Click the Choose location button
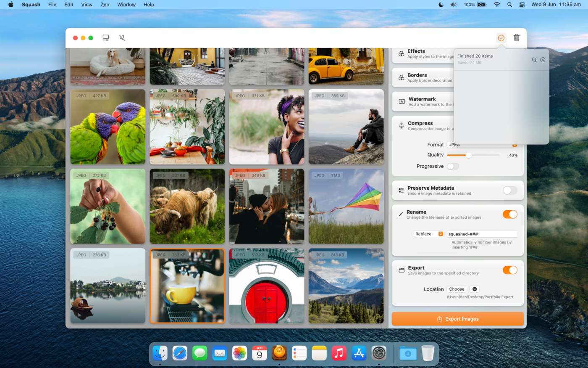Viewport: 588px width, 368px height. 457,289
